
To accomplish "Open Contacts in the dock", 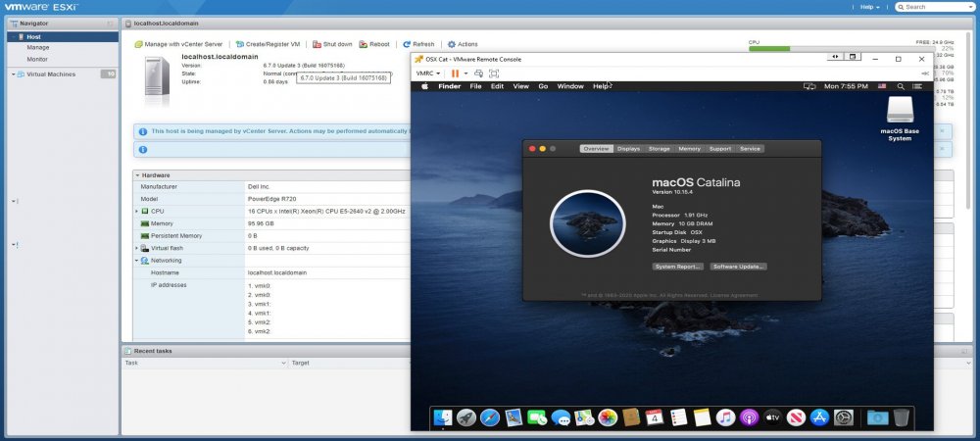I will tap(631, 417).
